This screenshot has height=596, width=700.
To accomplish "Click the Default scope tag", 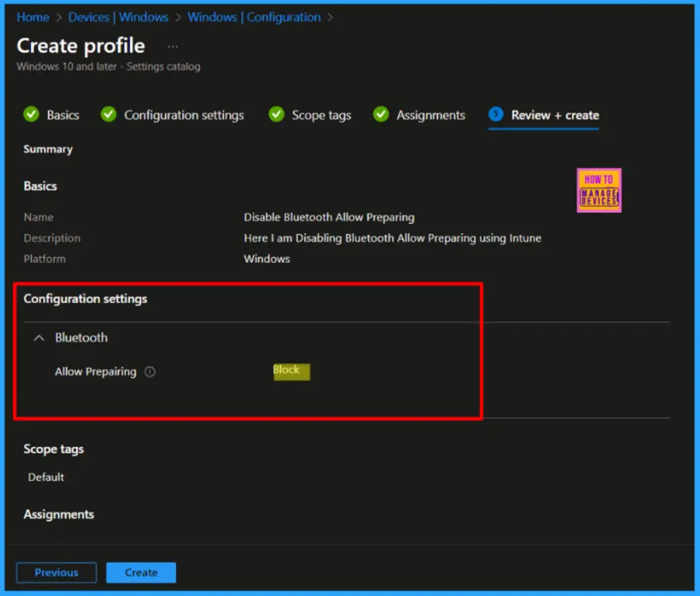I will [46, 477].
